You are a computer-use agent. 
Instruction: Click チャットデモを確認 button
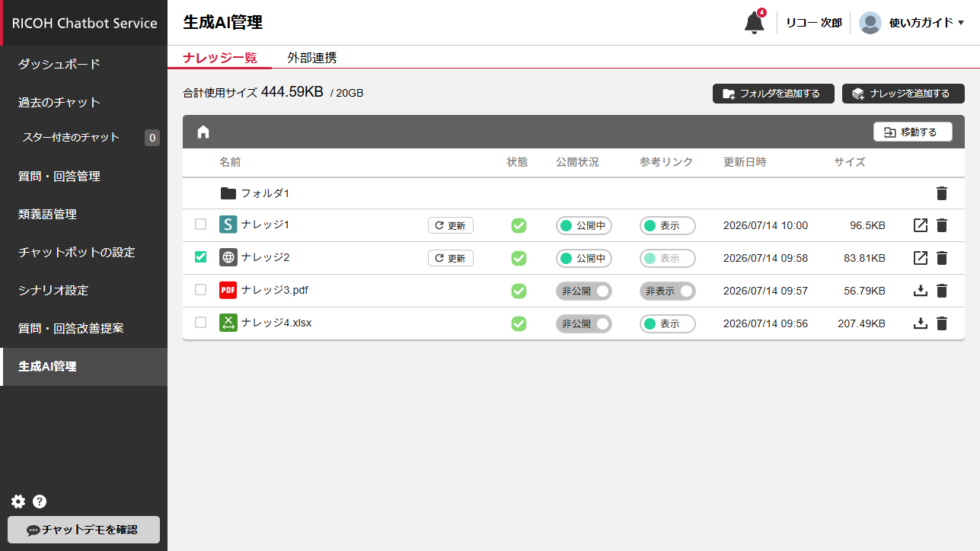tap(84, 530)
